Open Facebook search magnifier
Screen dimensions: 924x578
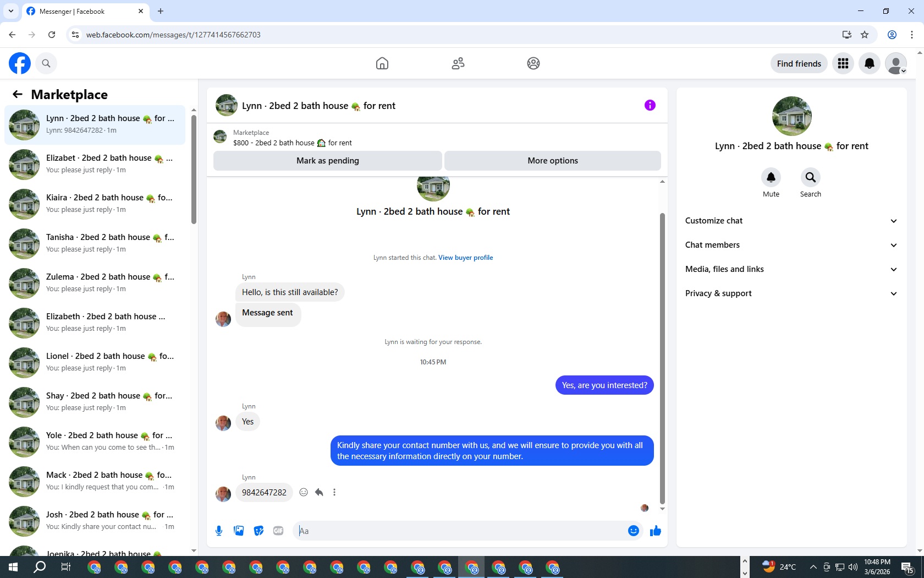pyautogui.click(x=46, y=63)
